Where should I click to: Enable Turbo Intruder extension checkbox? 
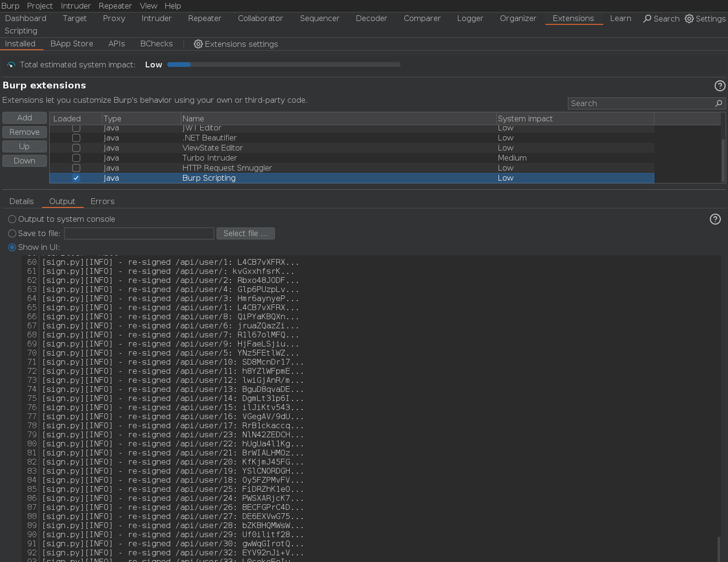(76, 158)
